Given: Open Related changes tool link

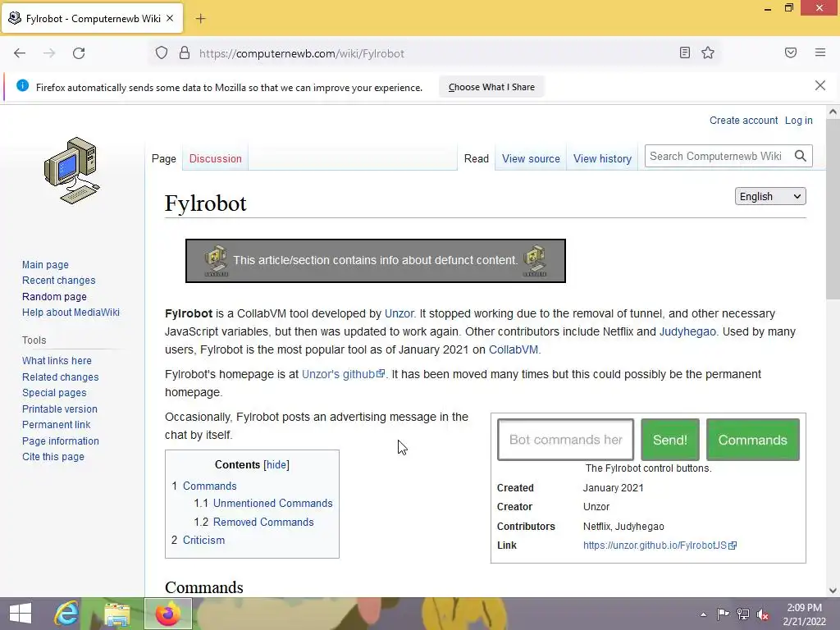Looking at the screenshot, I should pyautogui.click(x=60, y=377).
